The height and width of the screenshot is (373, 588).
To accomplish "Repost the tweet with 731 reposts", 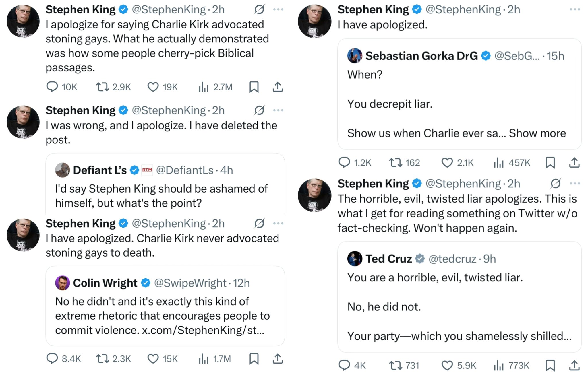I will [395, 365].
